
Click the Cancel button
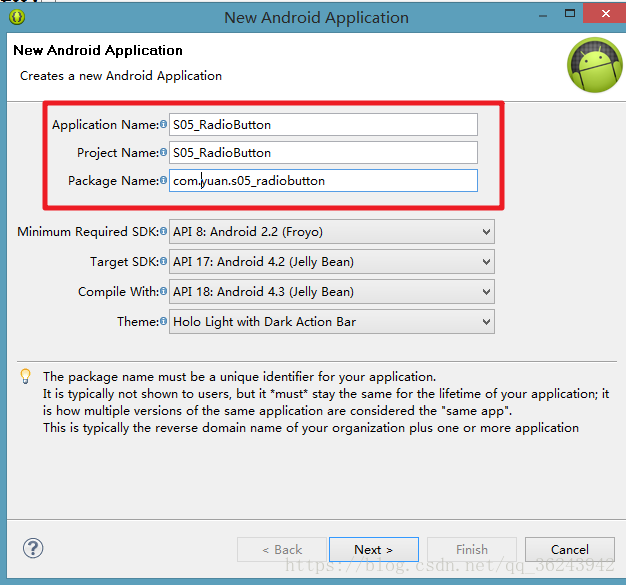[x=570, y=549]
